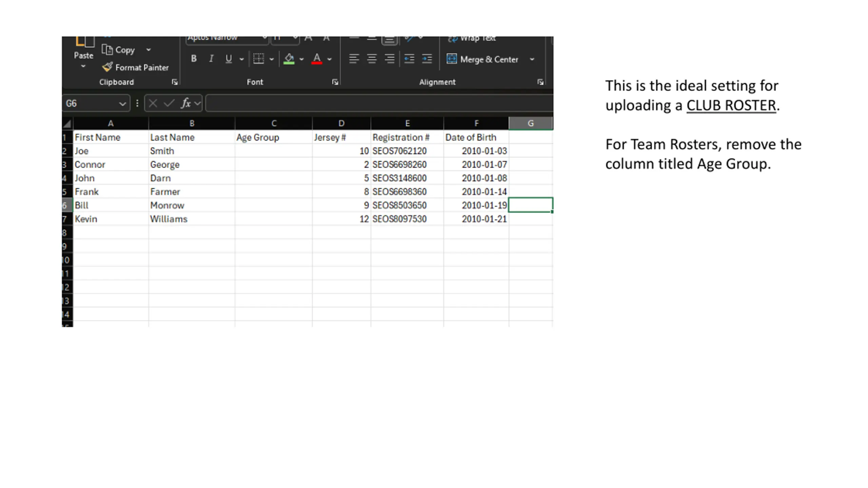
Task: Apply the Borders icon
Action: click(x=259, y=59)
